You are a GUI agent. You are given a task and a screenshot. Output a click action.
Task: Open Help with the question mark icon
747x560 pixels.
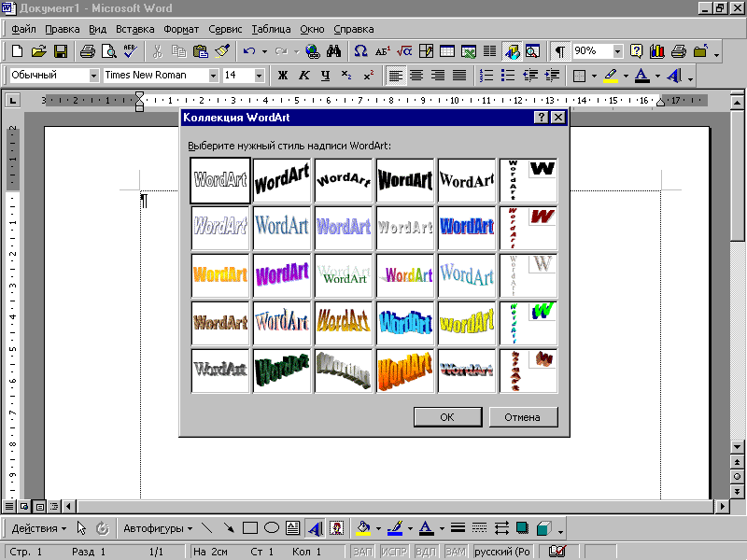coord(636,51)
